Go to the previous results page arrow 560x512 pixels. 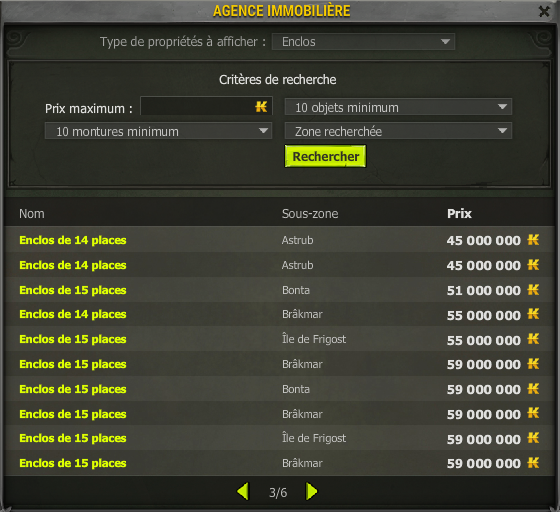(243, 492)
